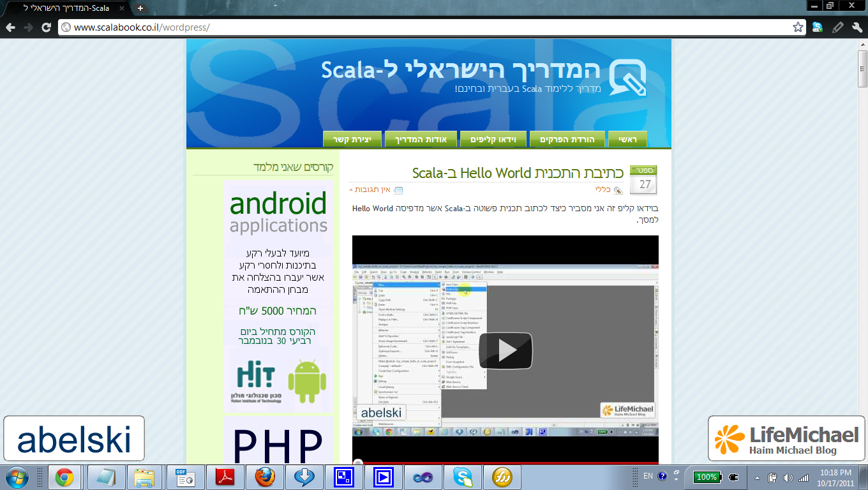Click the calendar date icon showing 27
The width and height of the screenshot is (868, 490).
click(643, 179)
